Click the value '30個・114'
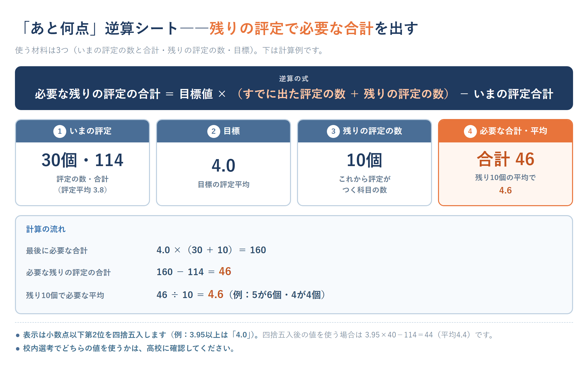The height and width of the screenshot is (370, 588). pyautogui.click(x=82, y=160)
